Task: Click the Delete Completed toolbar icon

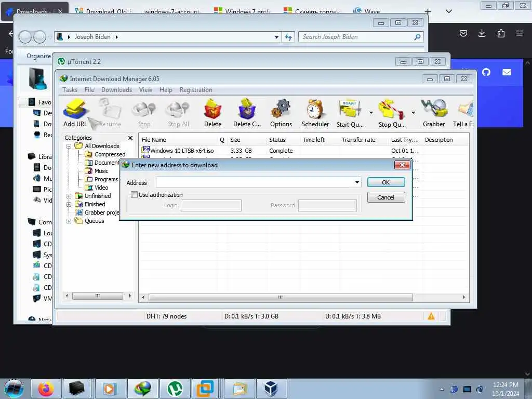Action: point(247,113)
